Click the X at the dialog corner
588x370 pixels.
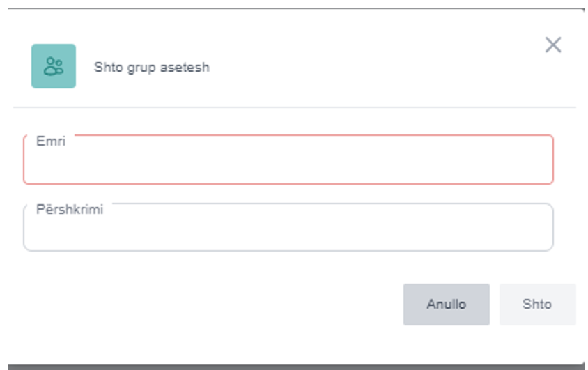pos(552,45)
